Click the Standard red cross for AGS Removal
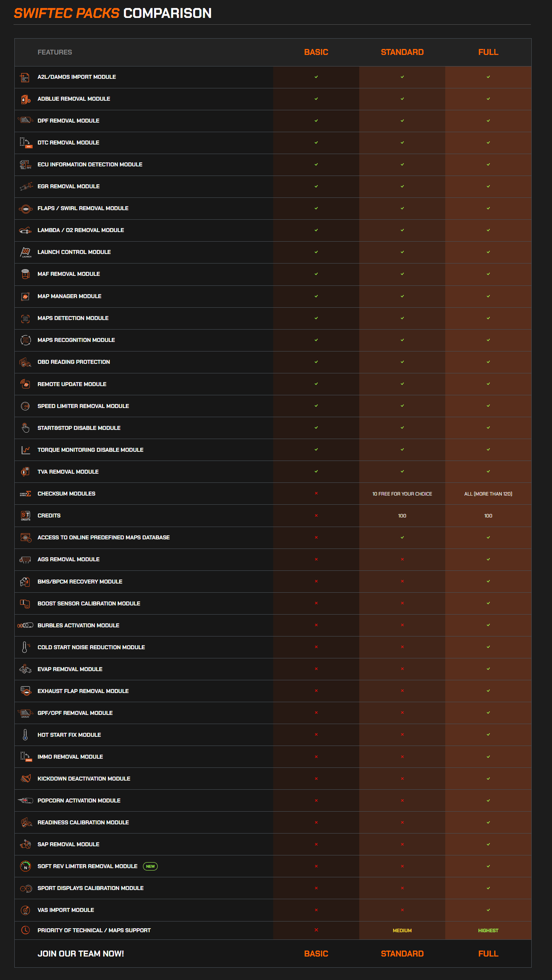This screenshot has height=980, width=552. pyautogui.click(x=402, y=559)
